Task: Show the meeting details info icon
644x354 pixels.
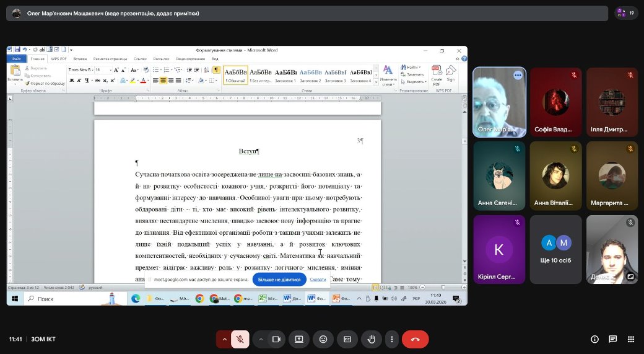Action: point(594,339)
